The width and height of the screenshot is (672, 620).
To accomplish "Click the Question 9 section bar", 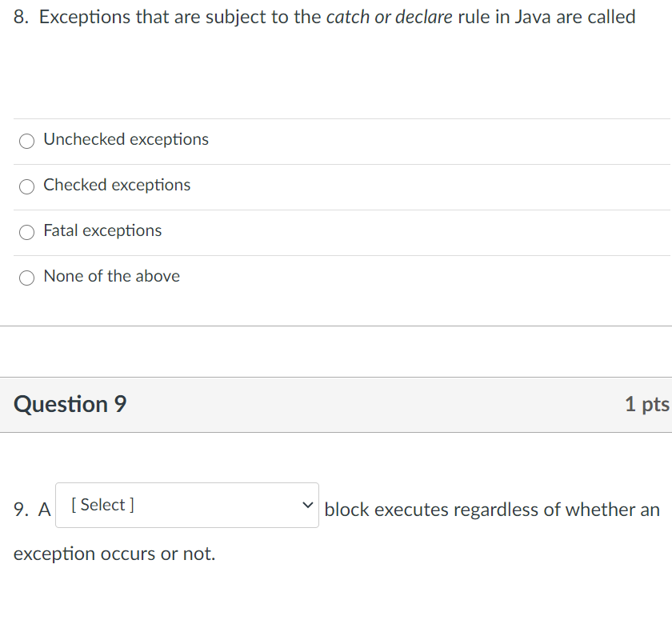I will click(x=336, y=404).
